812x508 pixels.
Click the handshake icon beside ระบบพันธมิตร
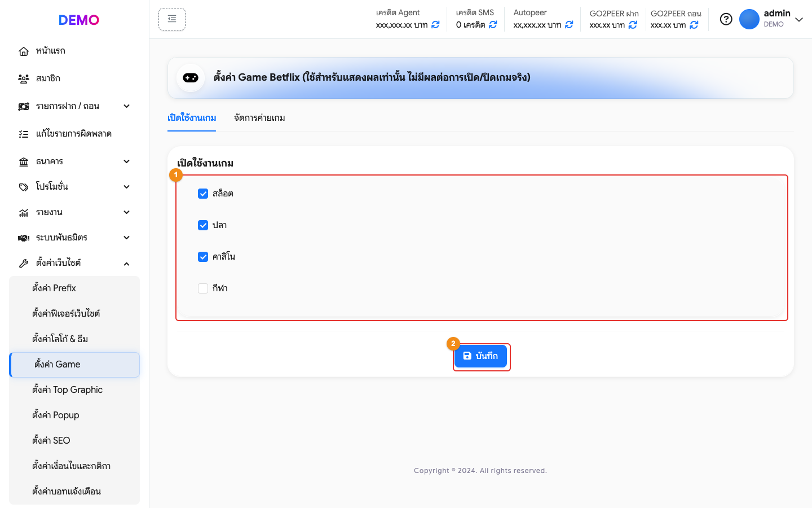[x=24, y=238]
